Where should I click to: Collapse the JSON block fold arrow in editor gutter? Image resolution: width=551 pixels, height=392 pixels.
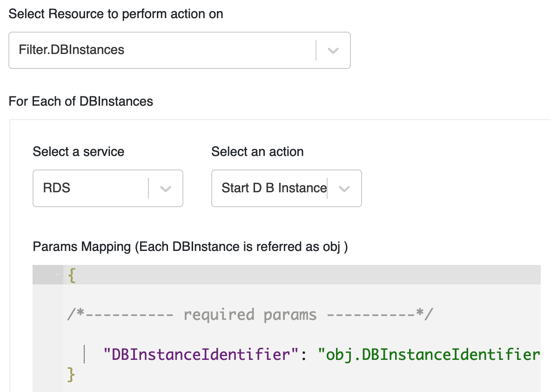click(57, 275)
